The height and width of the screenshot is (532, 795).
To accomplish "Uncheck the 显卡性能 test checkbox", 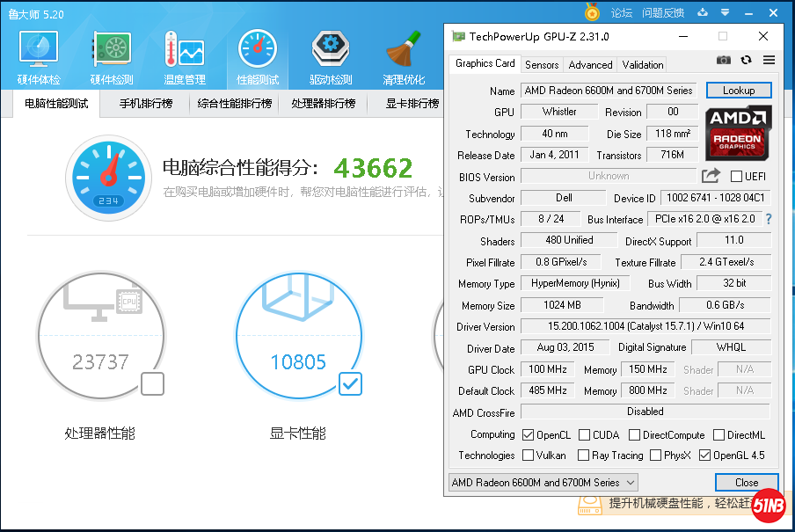I will point(350,383).
